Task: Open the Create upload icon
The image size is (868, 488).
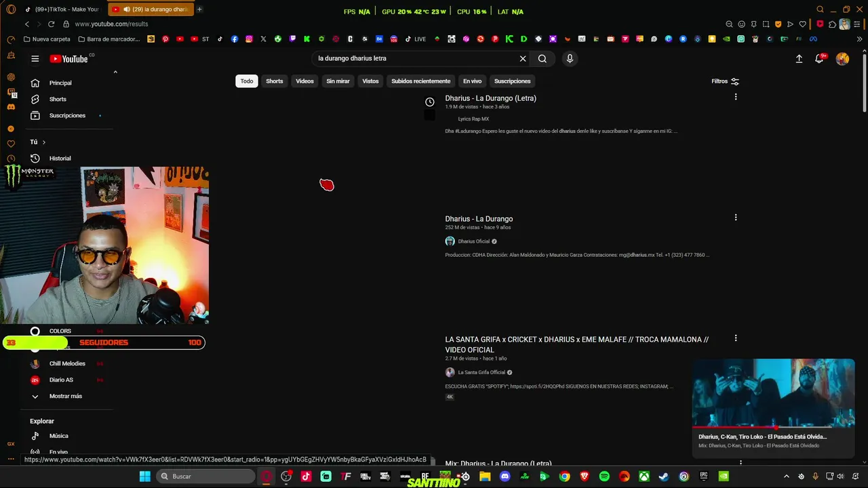Action: pos(799,59)
